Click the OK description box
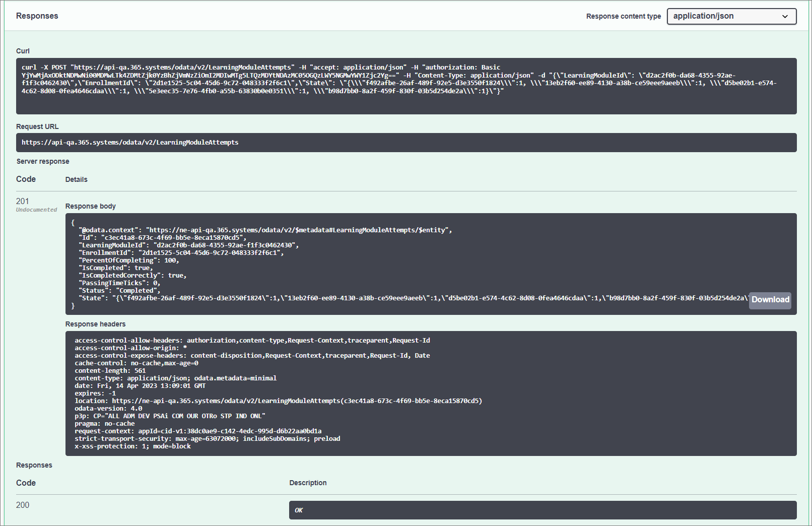 click(542, 510)
